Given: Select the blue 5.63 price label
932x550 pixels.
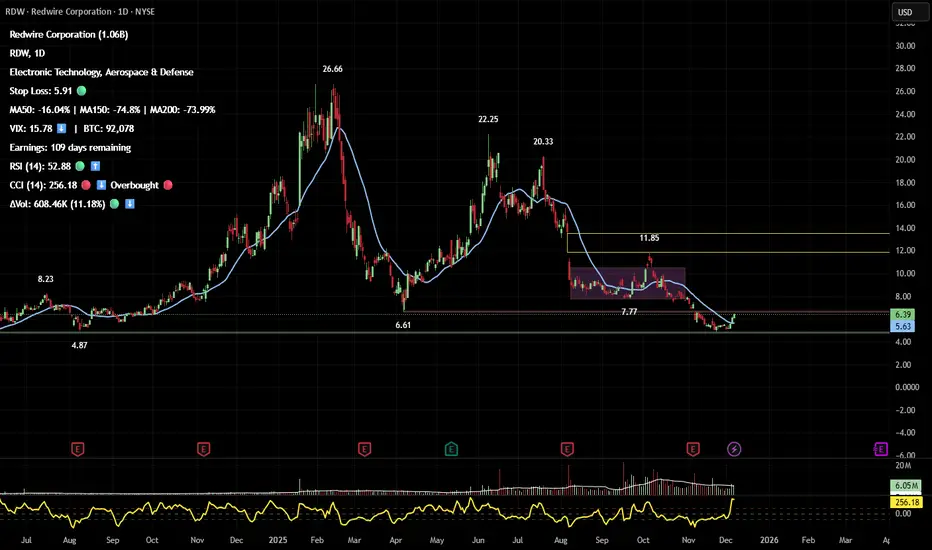Looking at the screenshot, I should click(902, 326).
